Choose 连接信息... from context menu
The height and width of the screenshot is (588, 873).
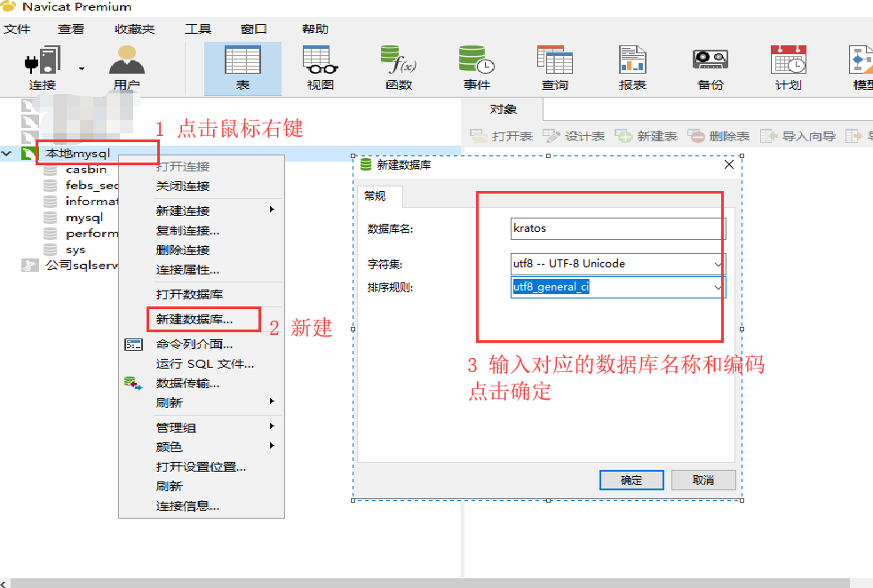click(187, 505)
